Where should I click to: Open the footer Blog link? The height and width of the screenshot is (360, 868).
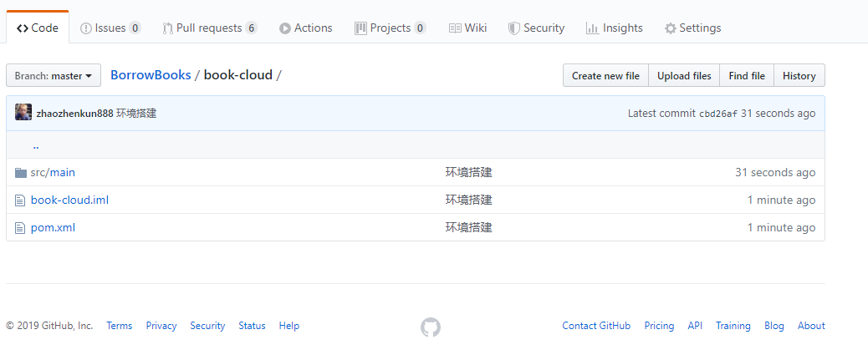[774, 326]
